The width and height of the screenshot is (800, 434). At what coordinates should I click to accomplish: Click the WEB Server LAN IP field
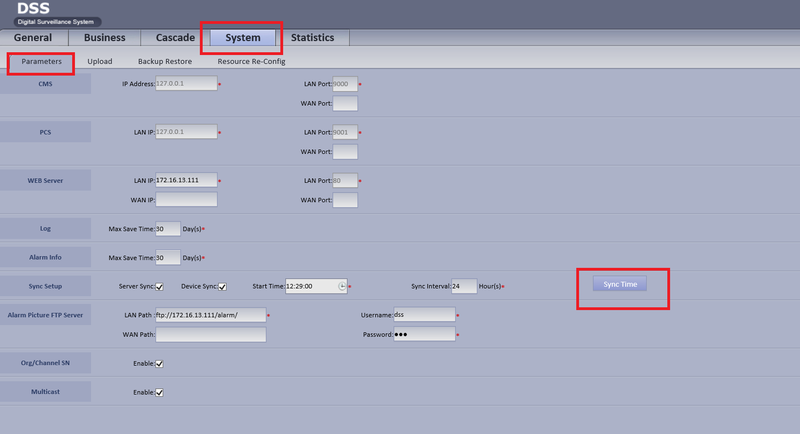tap(186, 180)
